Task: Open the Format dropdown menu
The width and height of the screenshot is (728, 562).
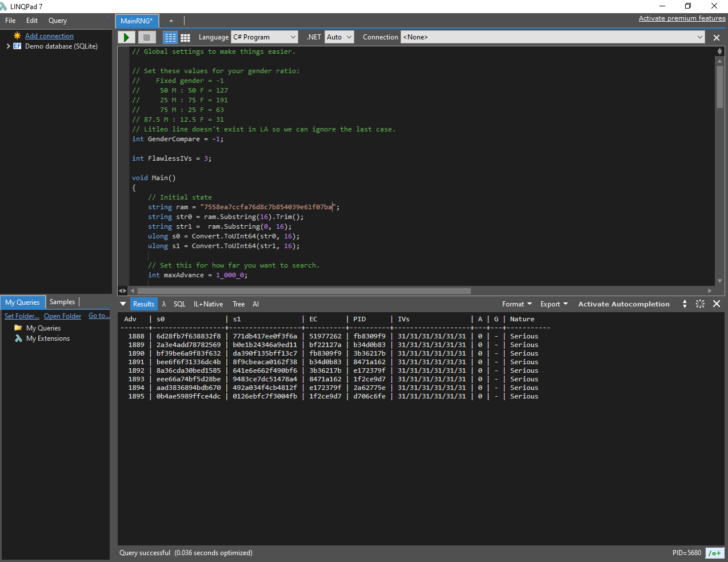Action: 517,304
